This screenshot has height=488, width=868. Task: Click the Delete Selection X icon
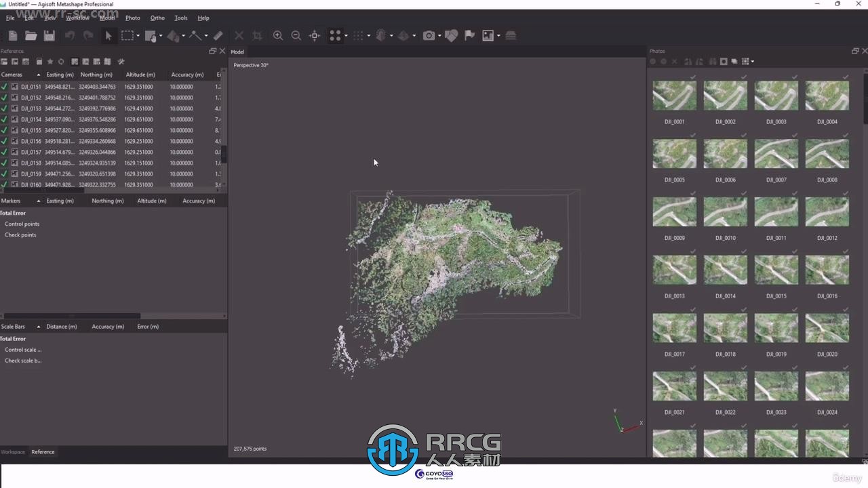tap(239, 35)
